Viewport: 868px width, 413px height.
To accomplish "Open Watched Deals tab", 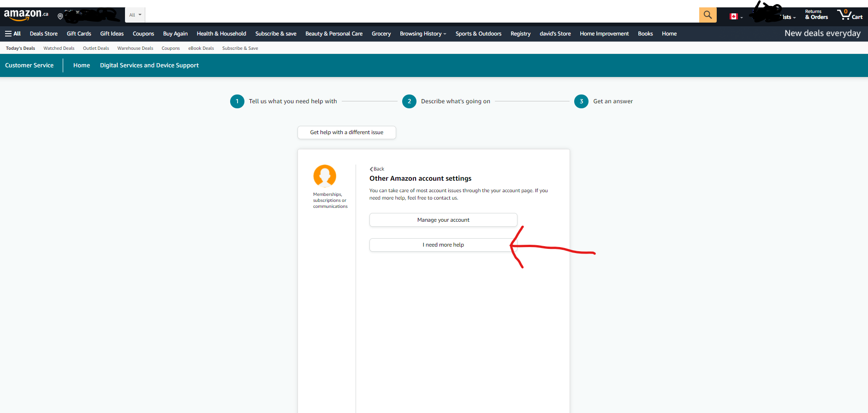I will (59, 48).
